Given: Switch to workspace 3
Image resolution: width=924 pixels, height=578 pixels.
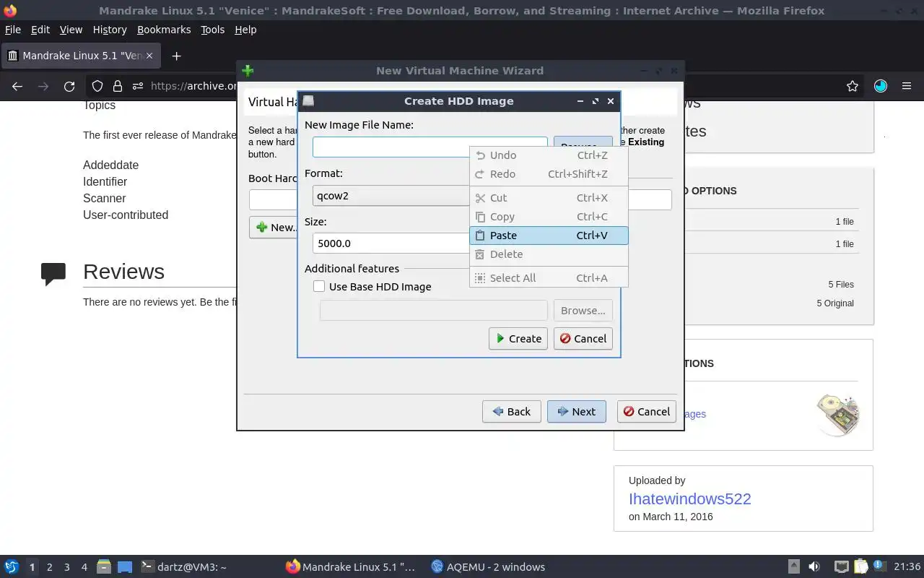Looking at the screenshot, I should click(x=67, y=567).
